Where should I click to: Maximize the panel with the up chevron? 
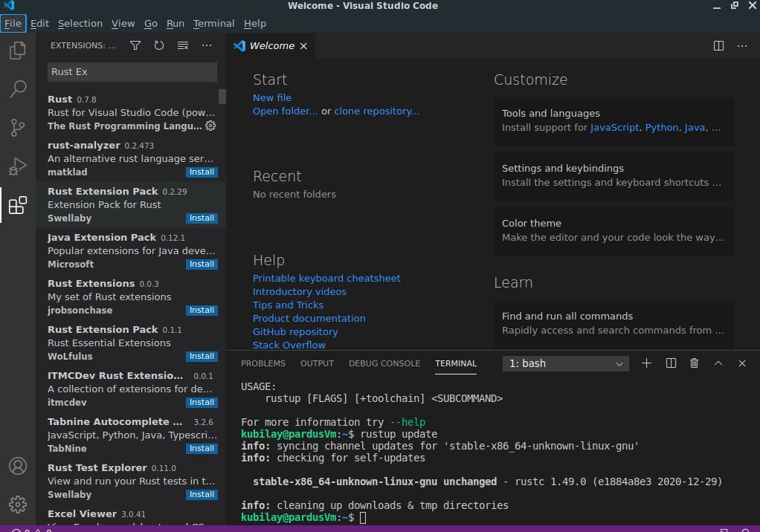[718, 363]
